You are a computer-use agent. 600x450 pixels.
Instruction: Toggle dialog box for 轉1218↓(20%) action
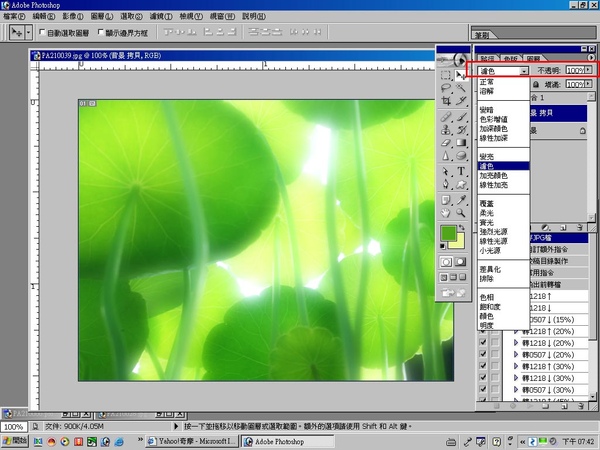coord(495,342)
